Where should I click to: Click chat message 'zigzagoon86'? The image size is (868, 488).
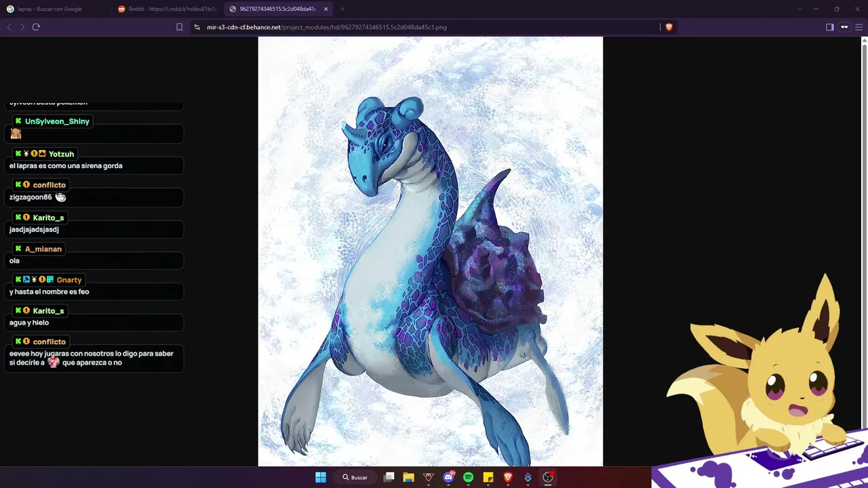(31, 197)
